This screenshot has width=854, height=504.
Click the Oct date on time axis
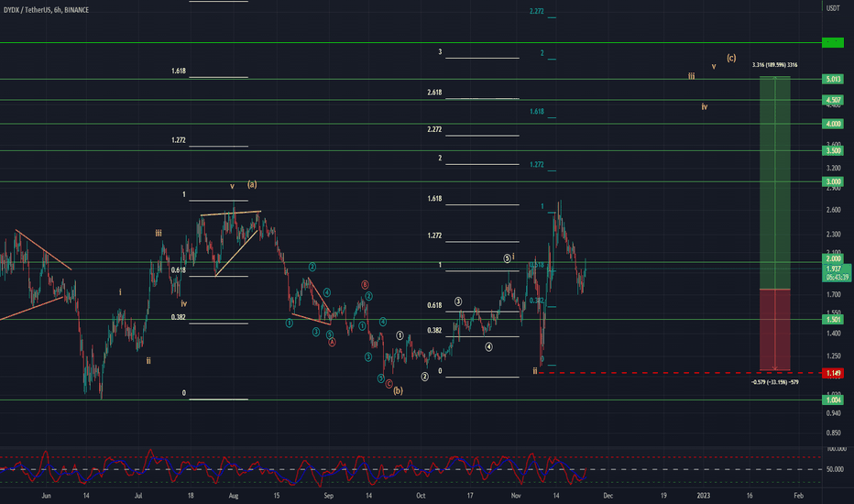point(421,495)
